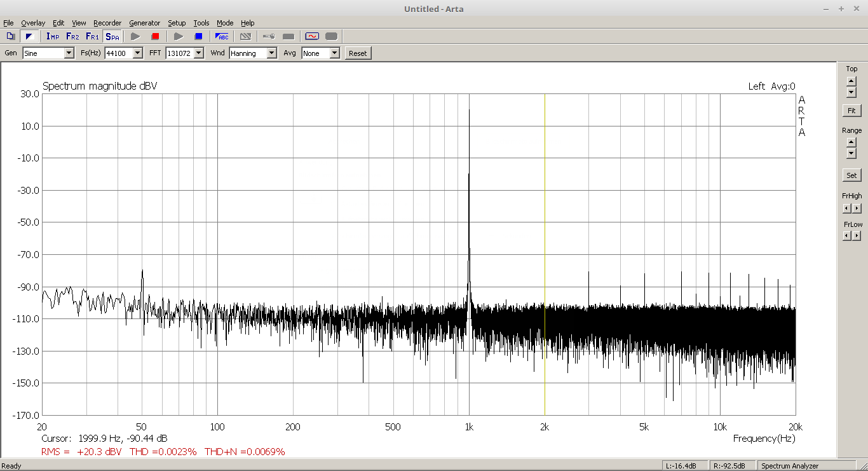Click the blue stop generator button
This screenshot has height=471, width=868.
click(198, 36)
